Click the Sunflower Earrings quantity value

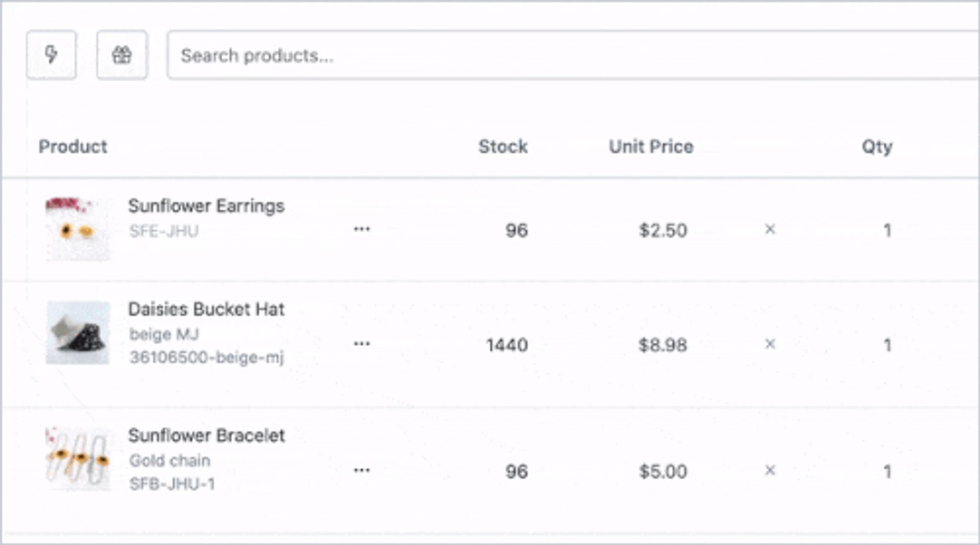coord(887,230)
